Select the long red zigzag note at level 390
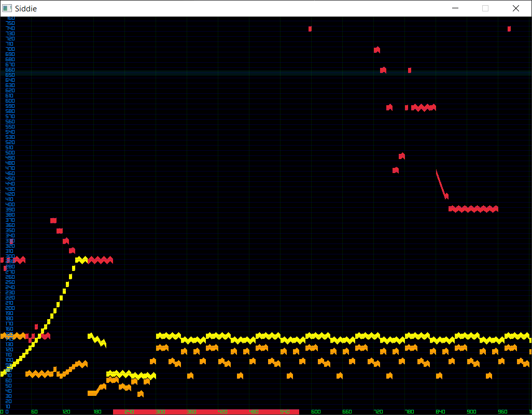The height and width of the screenshot is (415, 532). (473, 209)
